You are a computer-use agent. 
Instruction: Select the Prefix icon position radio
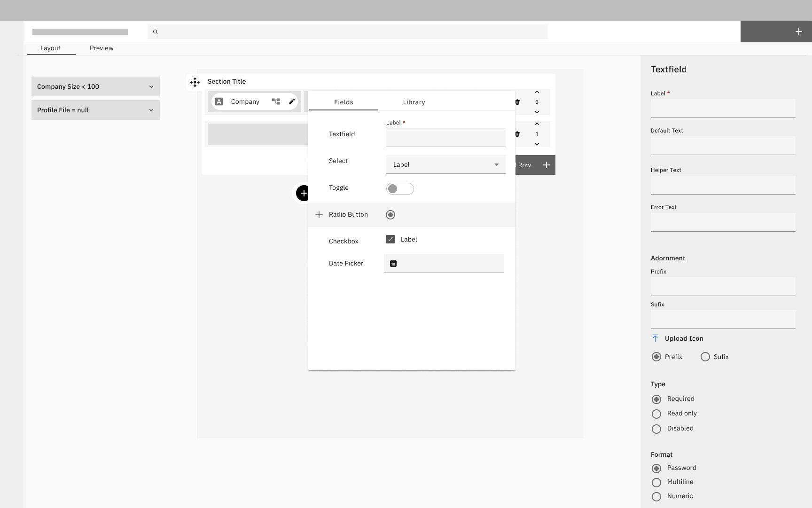656,357
